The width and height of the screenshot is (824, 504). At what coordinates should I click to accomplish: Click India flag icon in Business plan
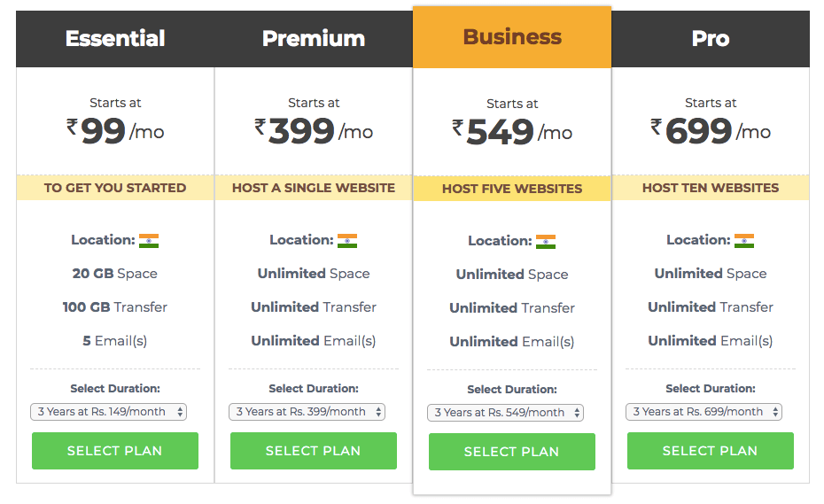pos(546,242)
